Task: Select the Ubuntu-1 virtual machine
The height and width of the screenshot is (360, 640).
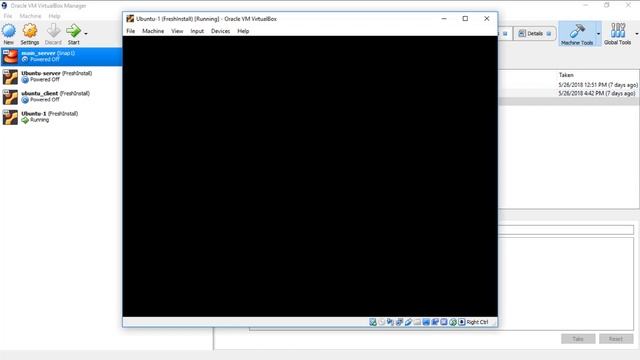Action: (61, 117)
